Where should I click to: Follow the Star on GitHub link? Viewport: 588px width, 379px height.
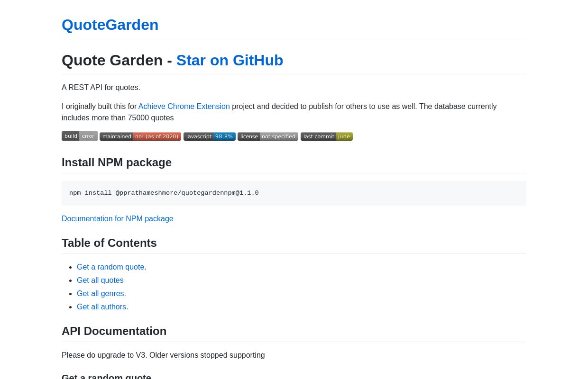pos(230,60)
